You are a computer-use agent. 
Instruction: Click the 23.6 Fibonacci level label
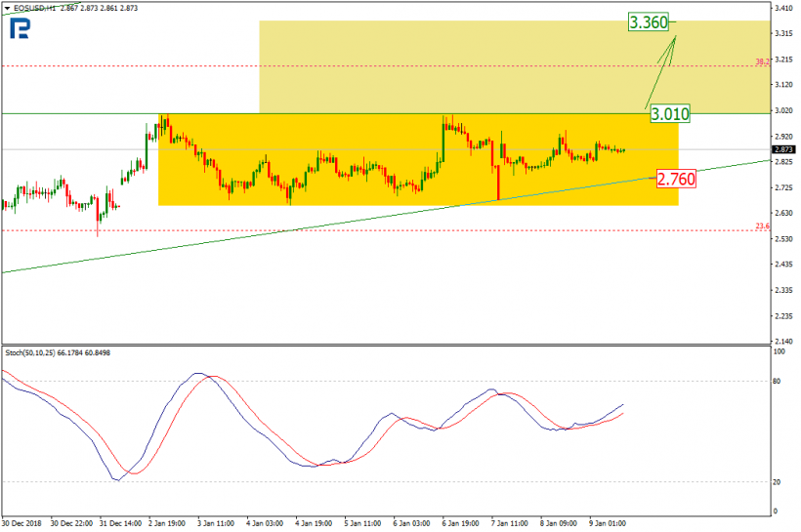[x=761, y=226]
